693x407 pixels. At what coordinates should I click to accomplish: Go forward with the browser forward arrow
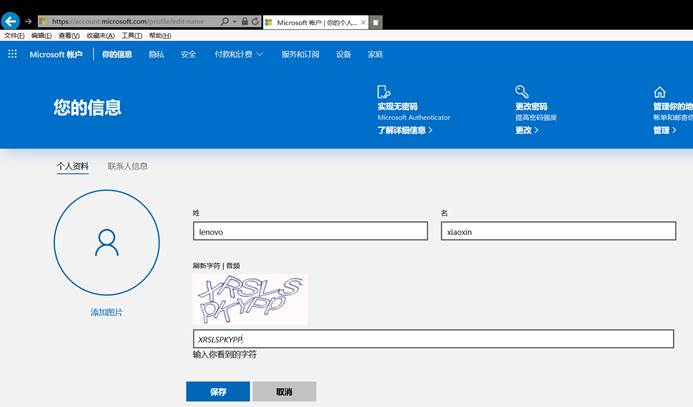tap(28, 21)
